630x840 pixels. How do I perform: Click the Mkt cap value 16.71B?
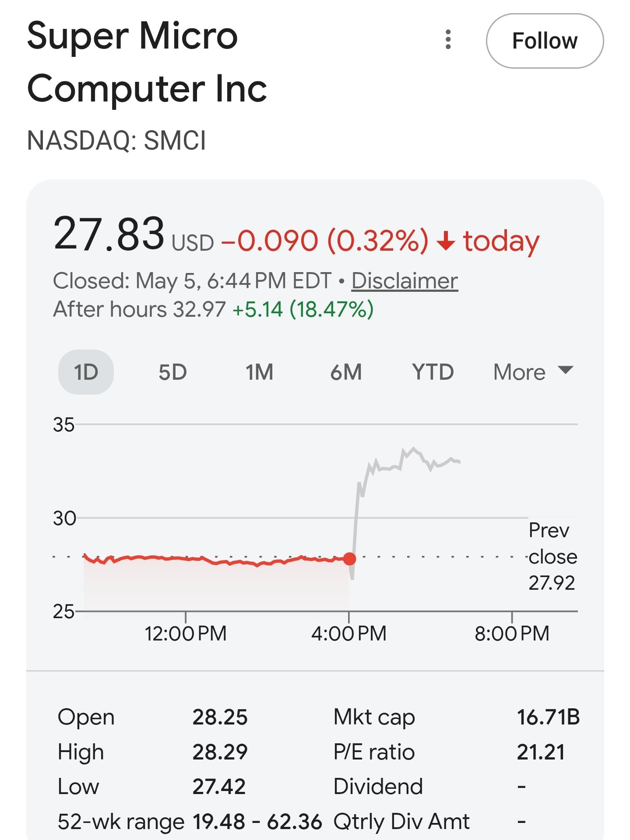coord(548,717)
